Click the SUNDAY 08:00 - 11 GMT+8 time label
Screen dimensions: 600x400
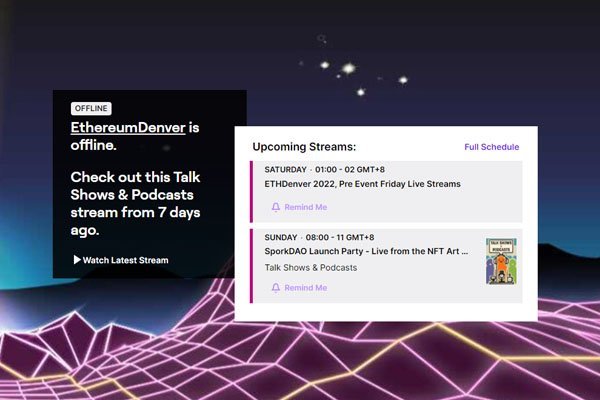[x=319, y=237]
